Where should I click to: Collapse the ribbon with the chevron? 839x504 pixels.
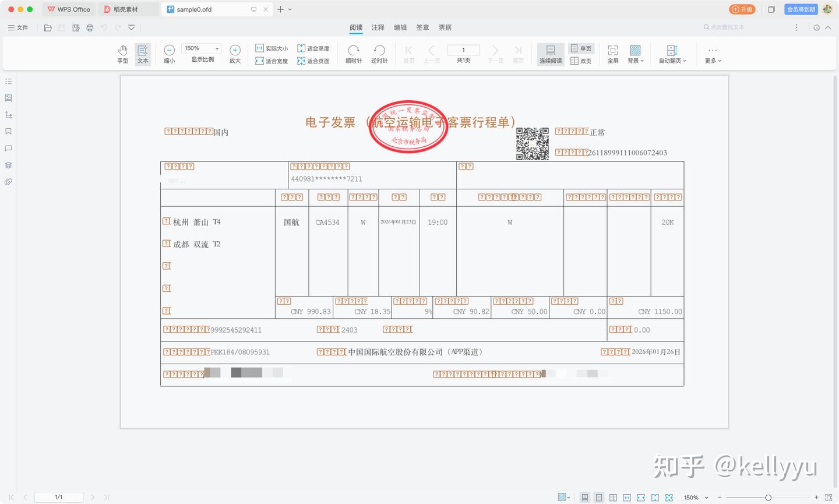(829, 27)
